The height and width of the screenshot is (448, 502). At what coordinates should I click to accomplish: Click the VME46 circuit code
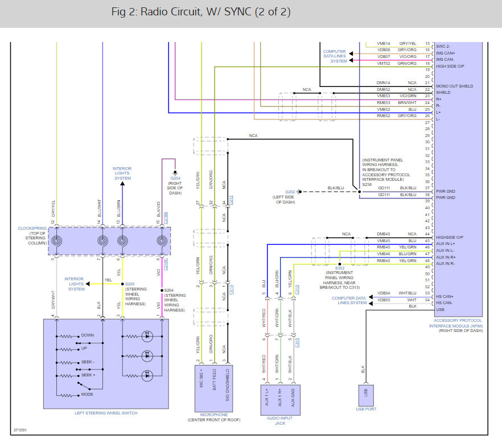pyautogui.click(x=384, y=254)
